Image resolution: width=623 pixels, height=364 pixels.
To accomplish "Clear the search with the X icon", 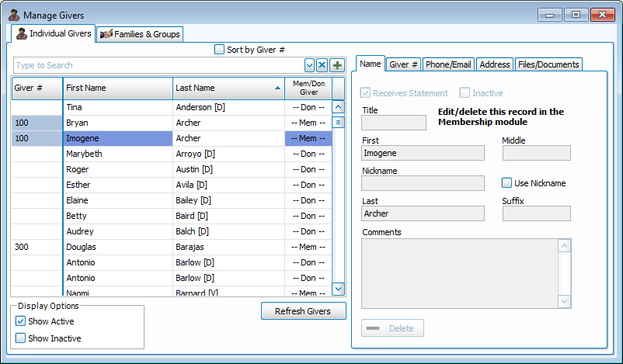I will pos(322,65).
